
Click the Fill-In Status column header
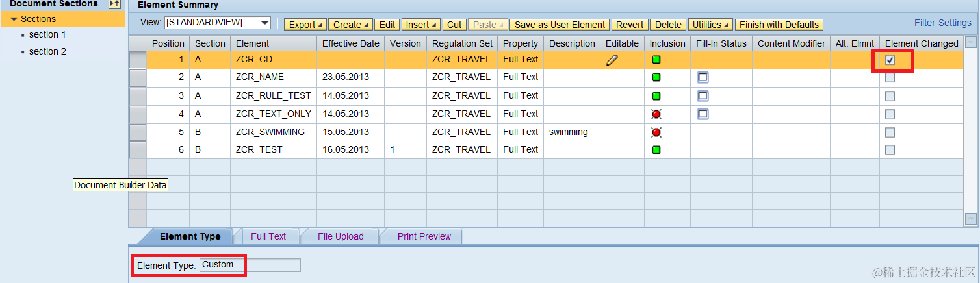tap(721, 43)
